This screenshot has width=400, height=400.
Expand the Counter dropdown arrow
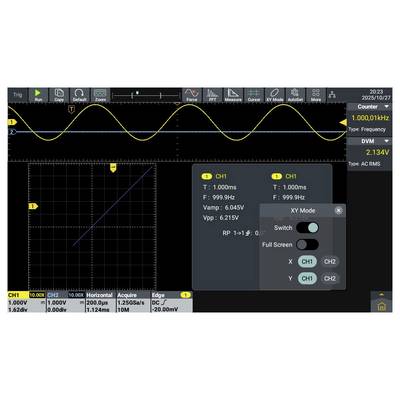pyautogui.click(x=387, y=107)
